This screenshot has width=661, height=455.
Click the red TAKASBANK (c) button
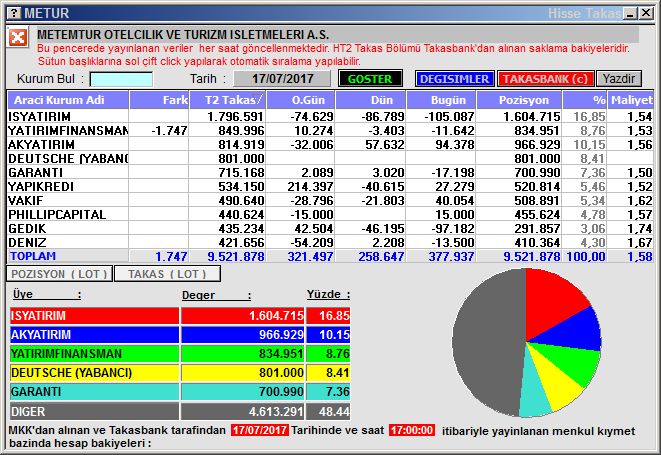(546, 78)
